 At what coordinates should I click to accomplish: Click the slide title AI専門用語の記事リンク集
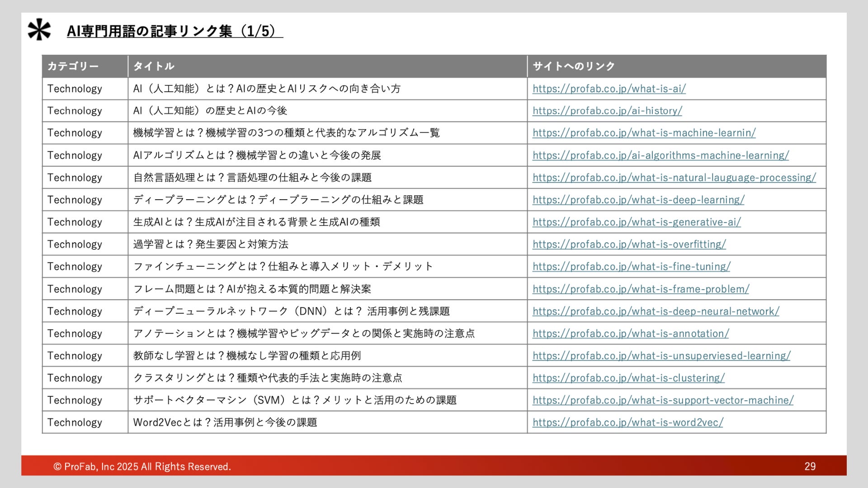coord(175,31)
